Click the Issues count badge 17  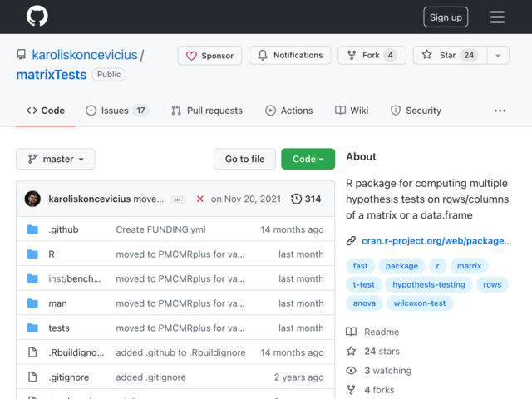[x=140, y=111]
